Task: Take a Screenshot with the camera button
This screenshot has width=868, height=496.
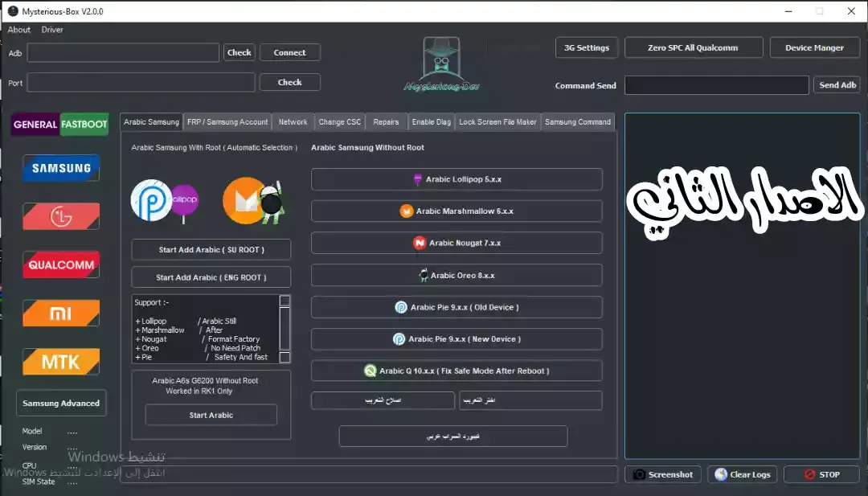Action: click(x=663, y=474)
